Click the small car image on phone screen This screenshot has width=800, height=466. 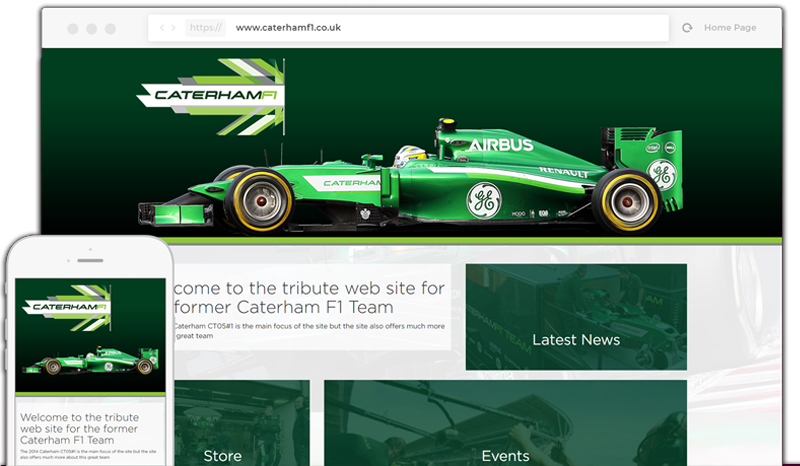point(90,360)
